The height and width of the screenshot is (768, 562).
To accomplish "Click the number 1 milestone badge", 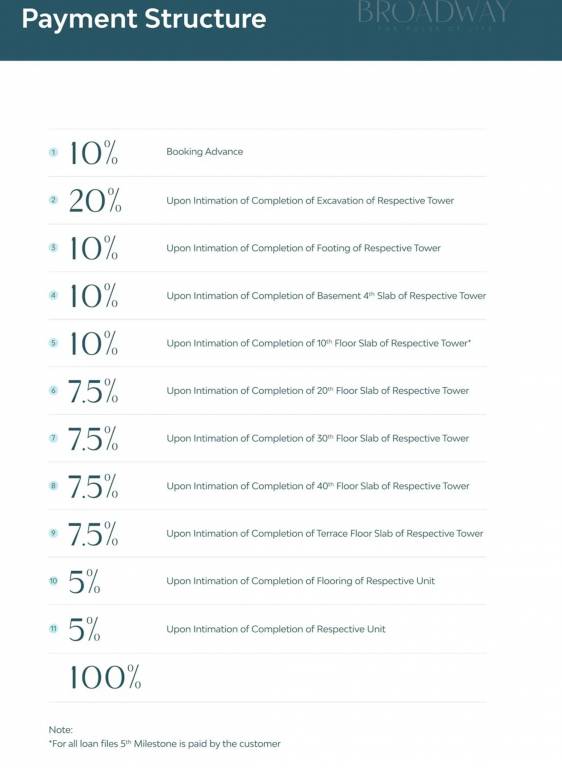I will 53,152.
